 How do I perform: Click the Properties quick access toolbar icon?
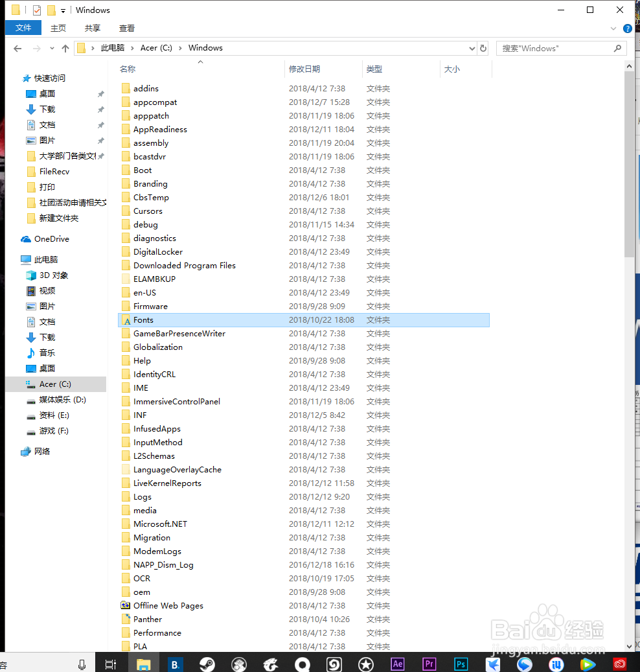[x=37, y=10]
